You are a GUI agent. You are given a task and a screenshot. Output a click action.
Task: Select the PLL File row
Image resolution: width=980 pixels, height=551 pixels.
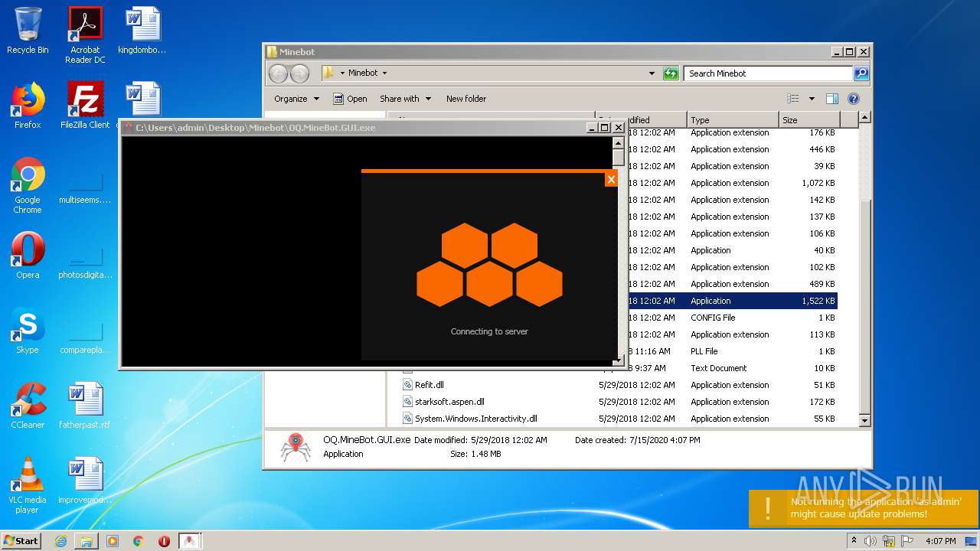click(x=733, y=351)
